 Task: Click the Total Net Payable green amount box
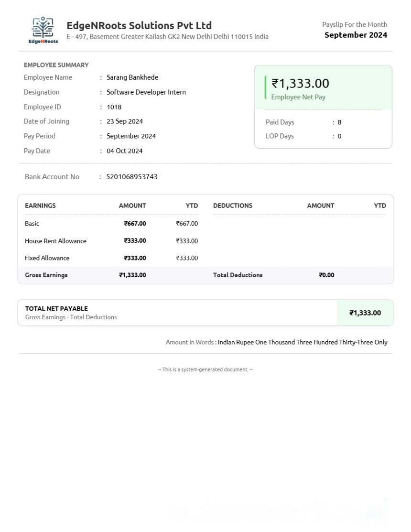point(365,313)
